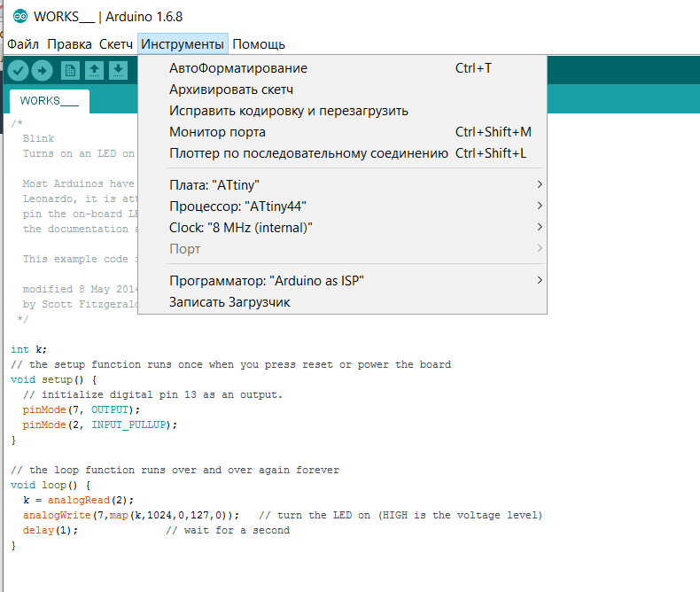Click 'initialize digital pin 13' comment

[152, 394]
